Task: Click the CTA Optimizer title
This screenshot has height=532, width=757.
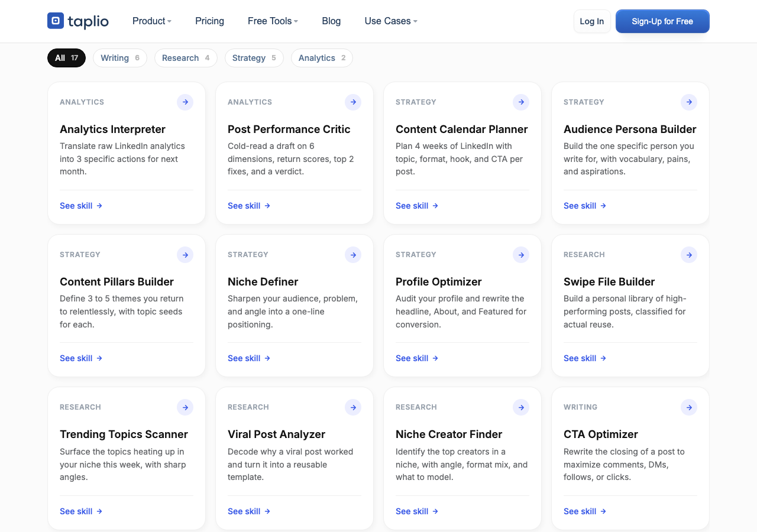Action: [x=601, y=434]
